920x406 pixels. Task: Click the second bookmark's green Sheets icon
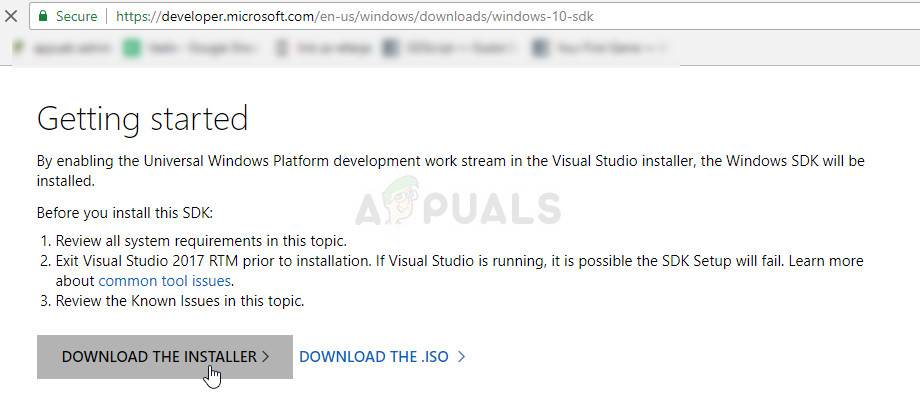pos(131,48)
